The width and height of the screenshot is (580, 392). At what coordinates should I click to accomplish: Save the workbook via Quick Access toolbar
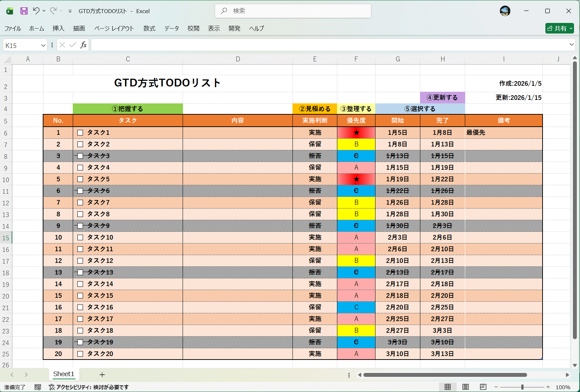[x=24, y=11]
